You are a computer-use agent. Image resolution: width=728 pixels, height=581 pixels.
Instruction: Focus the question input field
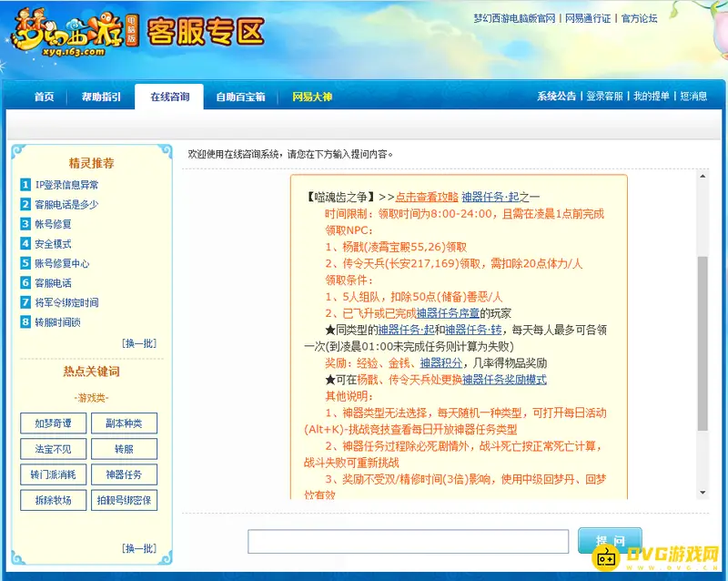point(408,542)
